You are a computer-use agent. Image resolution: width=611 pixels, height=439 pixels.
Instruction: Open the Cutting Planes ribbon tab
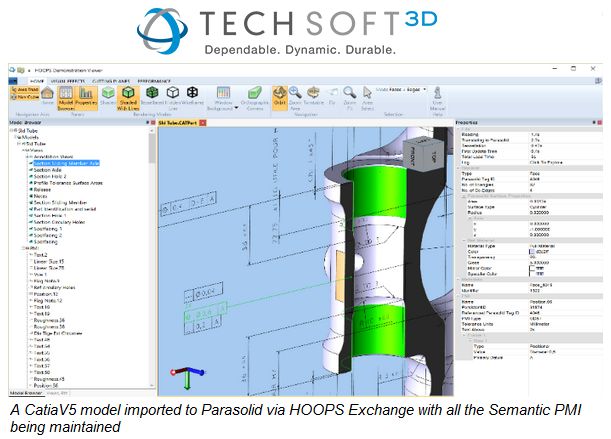[x=111, y=81]
